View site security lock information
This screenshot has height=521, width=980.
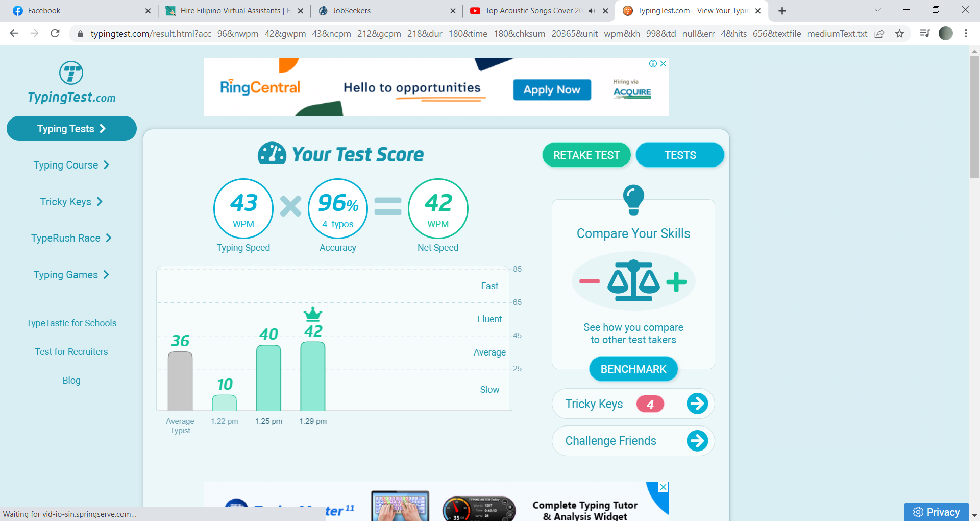(80, 34)
